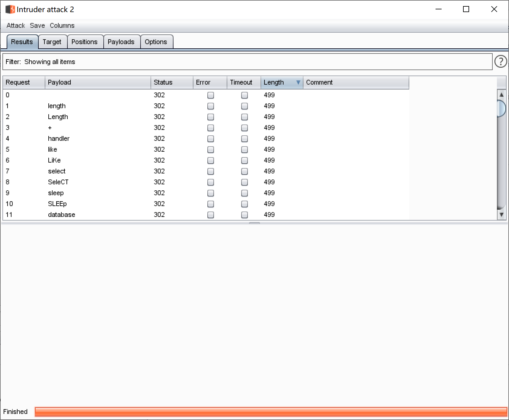This screenshot has width=509, height=420.
Task: Sort by the Request column header
Action: [24, 82]
